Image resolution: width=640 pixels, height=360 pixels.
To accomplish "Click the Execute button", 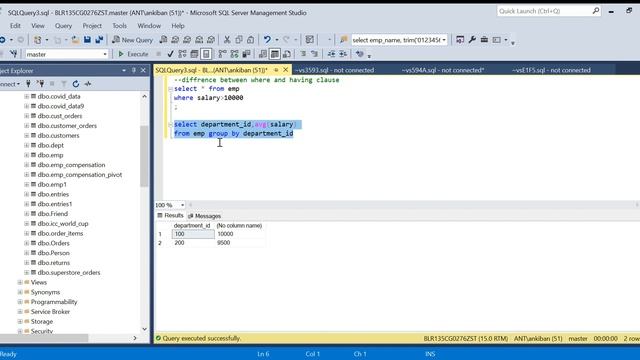I will (x=133, y=54).
